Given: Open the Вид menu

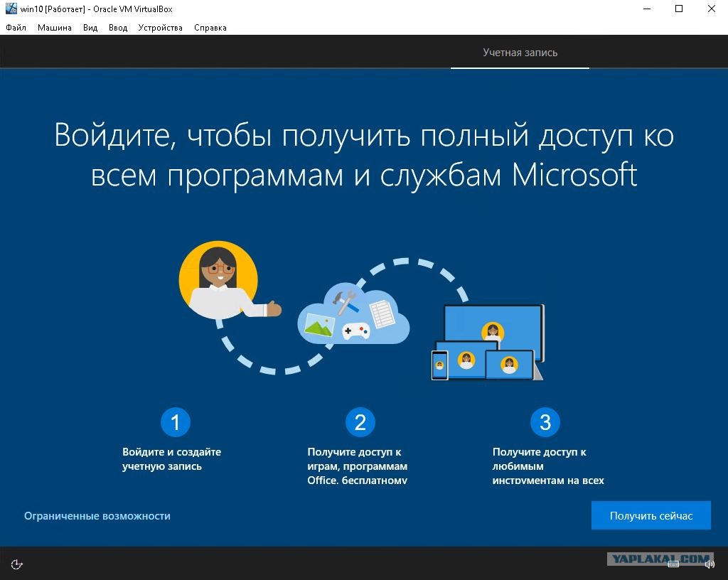Looking at the screenshot, I should point(90,28).
